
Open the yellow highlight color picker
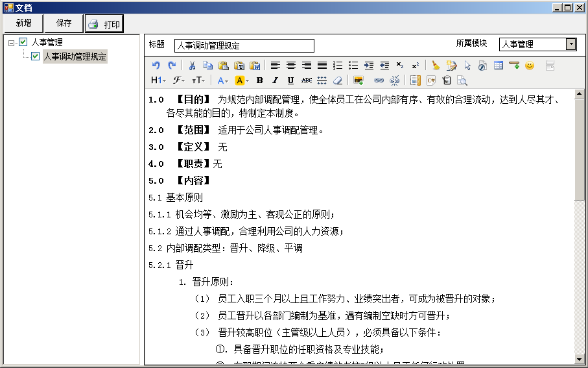[x=242, y=80]
